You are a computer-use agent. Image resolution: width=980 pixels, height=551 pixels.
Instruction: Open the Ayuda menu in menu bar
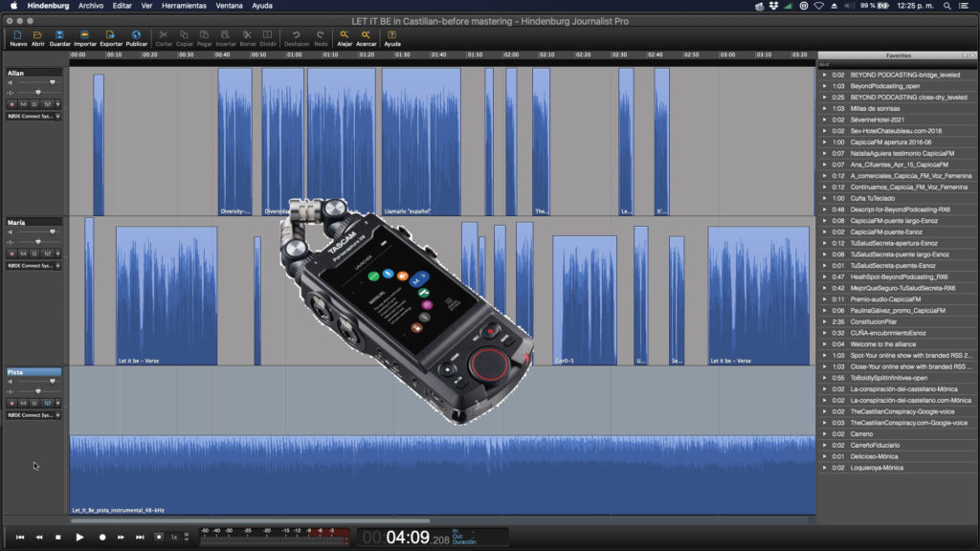[262, 6]
